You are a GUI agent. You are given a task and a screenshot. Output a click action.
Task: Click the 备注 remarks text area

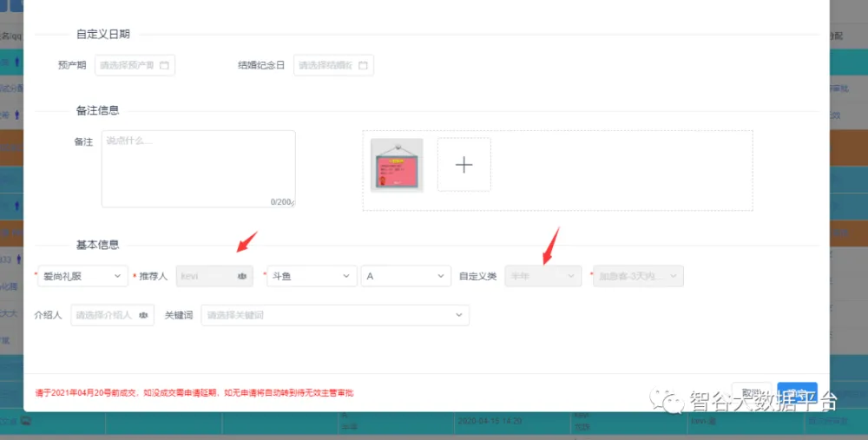coord(198,169)
